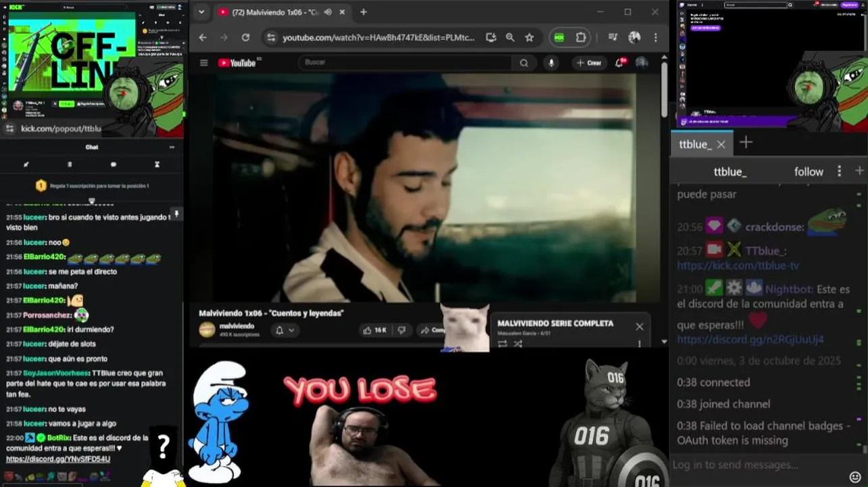Open Chrome zoom magnifier in address bar
Screen dimensions: 868x487
pos(510,38)
